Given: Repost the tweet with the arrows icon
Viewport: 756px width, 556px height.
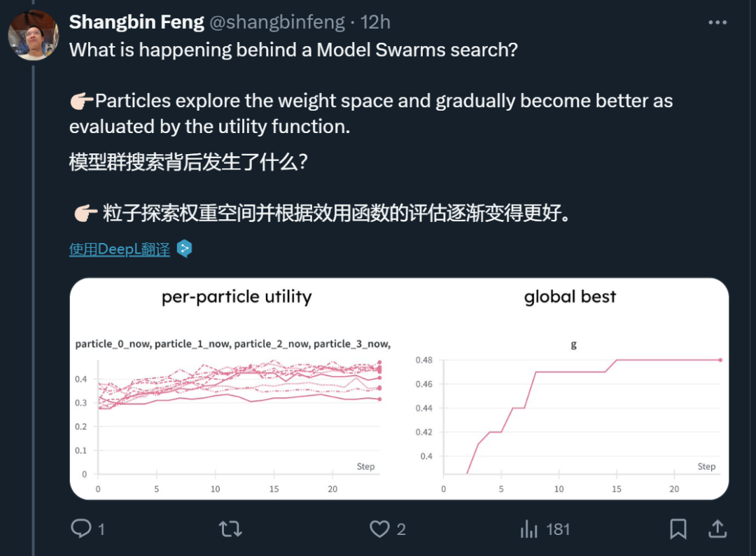Looking at the screenshot, I should click(230, 529).
